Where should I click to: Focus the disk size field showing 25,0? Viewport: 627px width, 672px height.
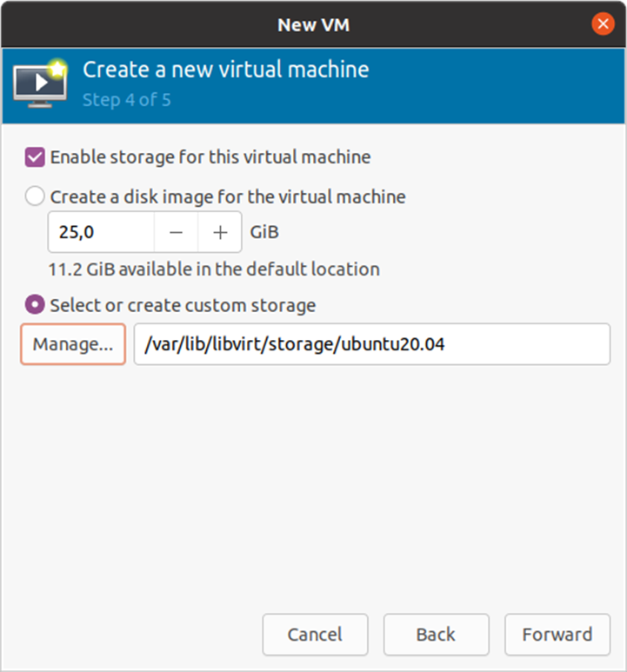[101, 232]
